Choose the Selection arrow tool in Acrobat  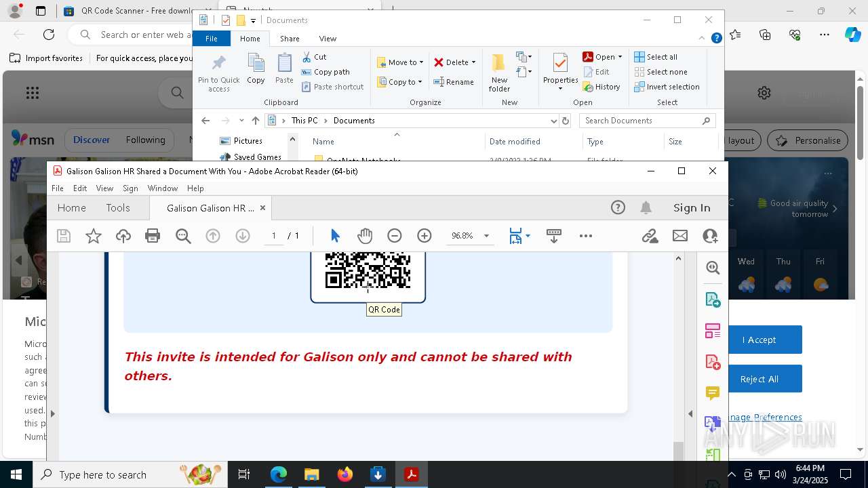point(335,236)
